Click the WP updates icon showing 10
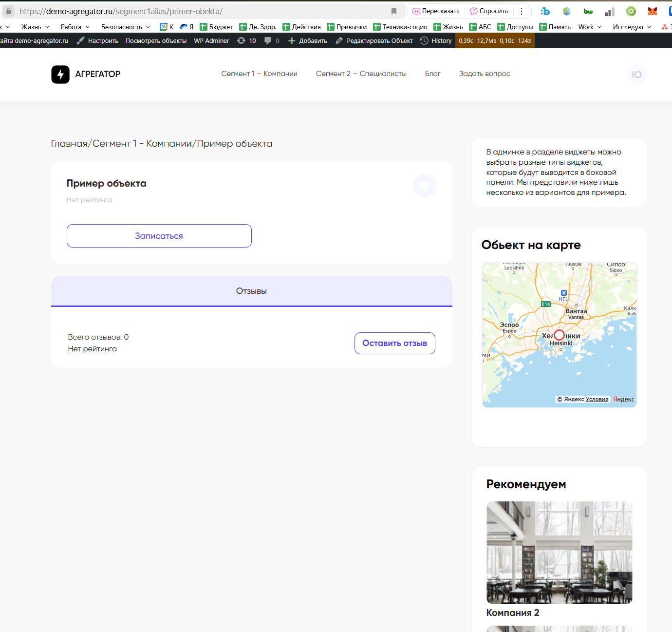Screen dimensions: 672x632 pyautogui.click(x=246, y=40)
